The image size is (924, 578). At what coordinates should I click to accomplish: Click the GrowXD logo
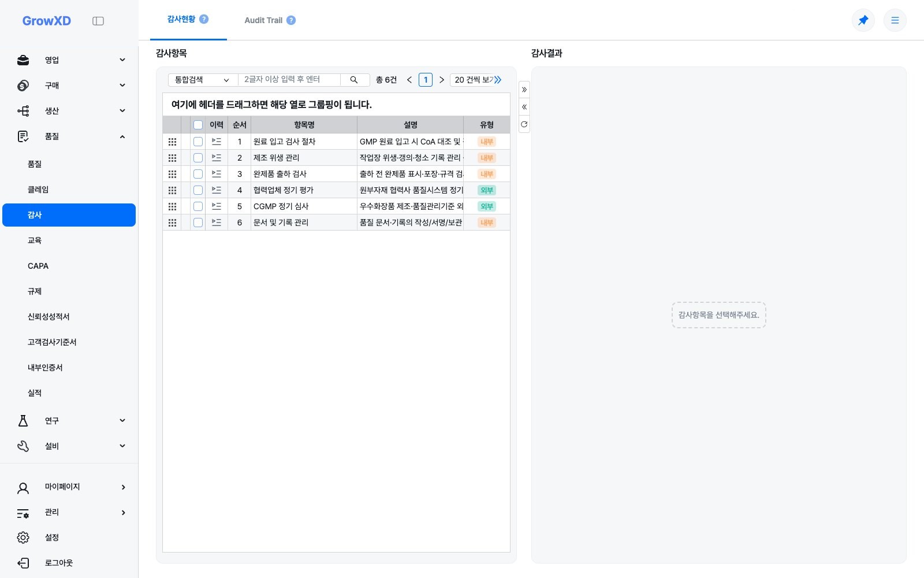[x=47, y=21]
